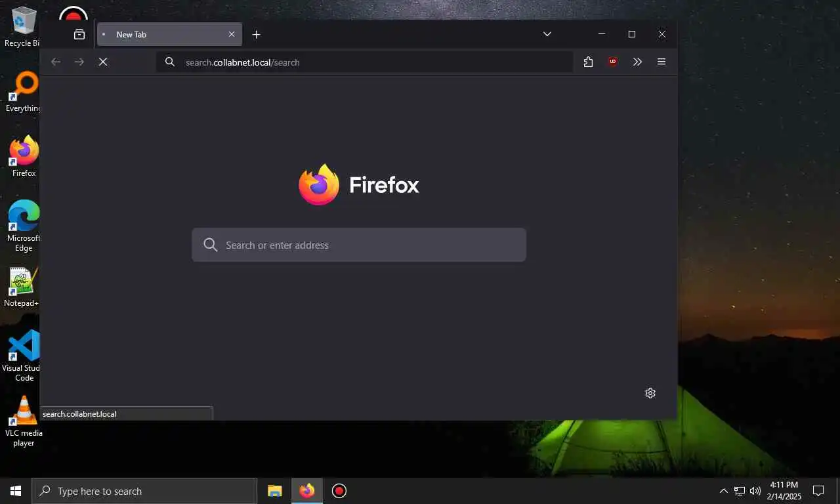The height and width of the screenshot is (504, 840).
Task: Open the Recycle Bin desktop icon
Action: 24,27
